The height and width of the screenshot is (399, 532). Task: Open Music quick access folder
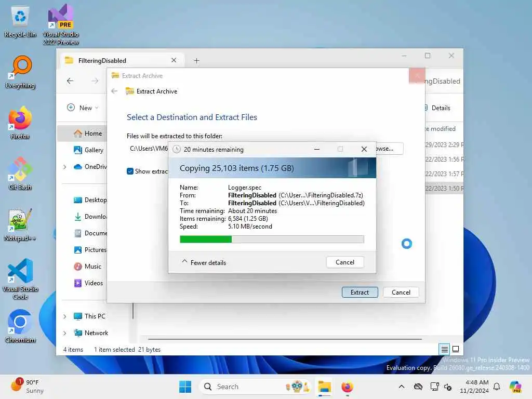pos(87,267)
